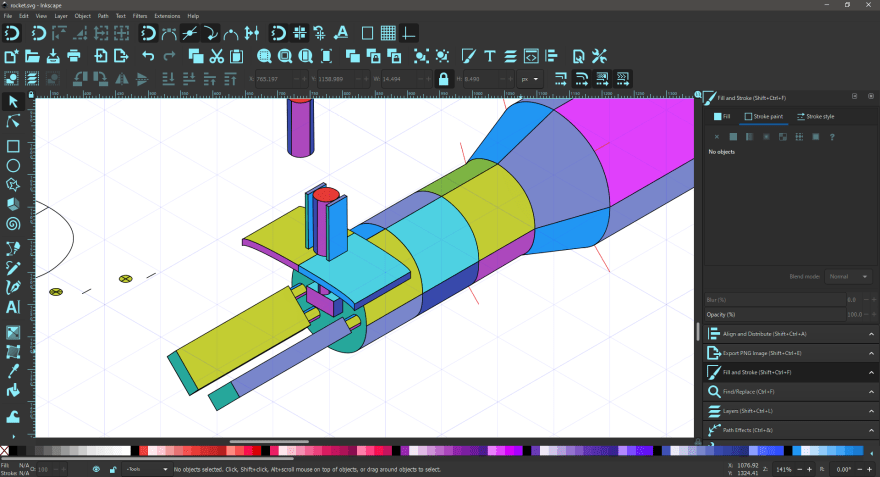880x477 pixels.
Task: Toggle layer visibility eye in status bar
Action: [97, 469]
